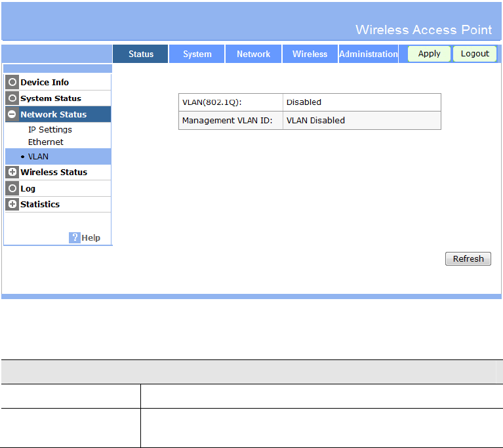Viewport: 503px width, 448px height.
Task: Click the circle icon beside Log
Action: click(12, 188)
